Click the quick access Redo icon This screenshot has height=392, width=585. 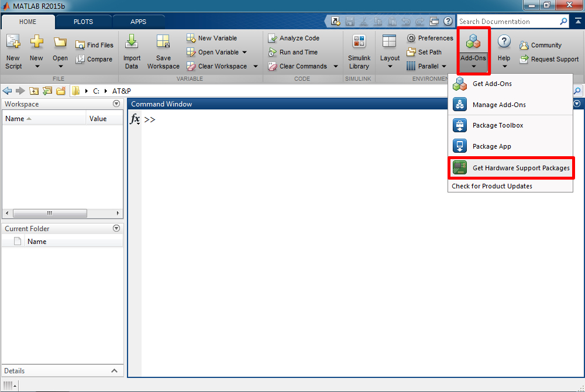click(419, 21)
